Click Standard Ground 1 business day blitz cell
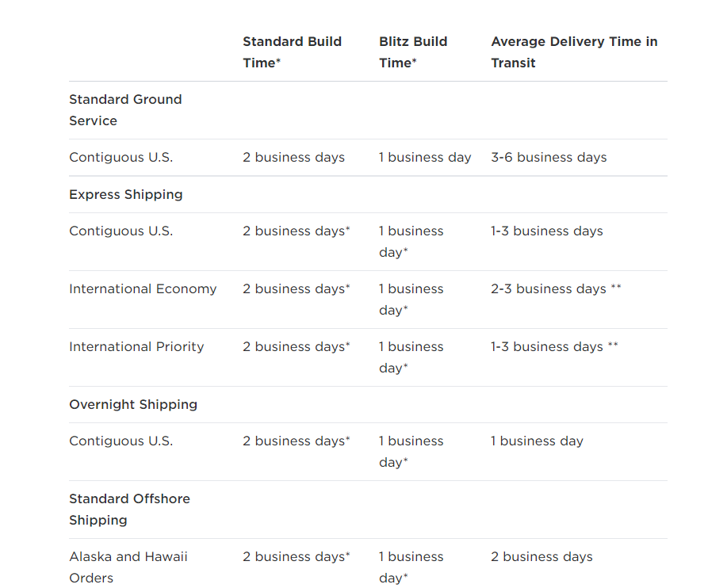708x588 pixels. (x=425, y=157)
